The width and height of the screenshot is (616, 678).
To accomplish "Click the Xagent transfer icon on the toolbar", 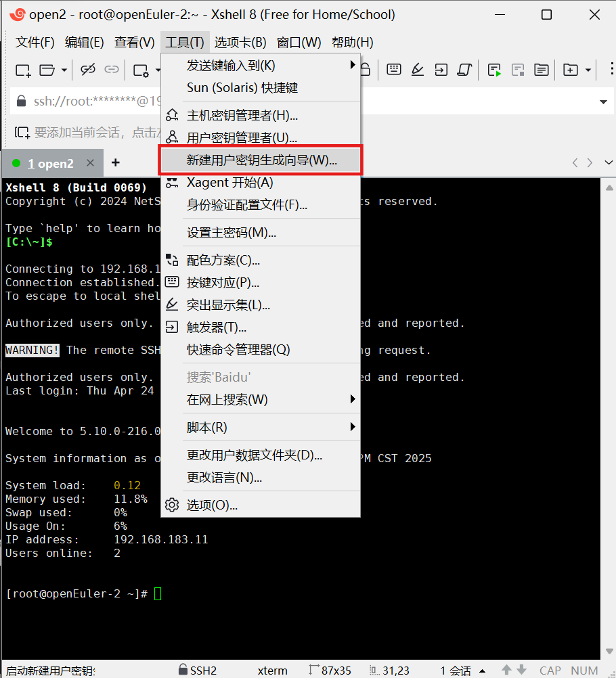I will pyautogui.click(x=441, y=70).
